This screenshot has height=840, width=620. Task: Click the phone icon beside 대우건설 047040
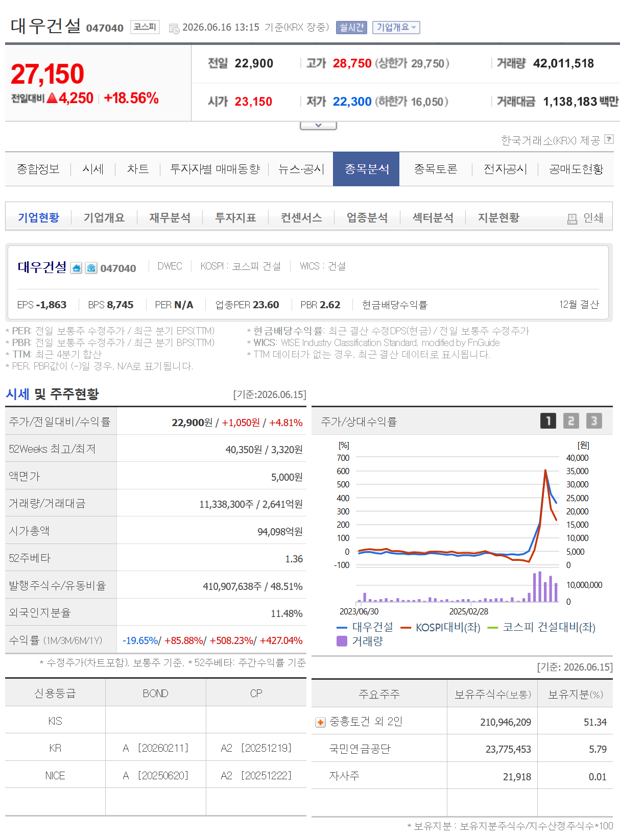pos(91,268)
